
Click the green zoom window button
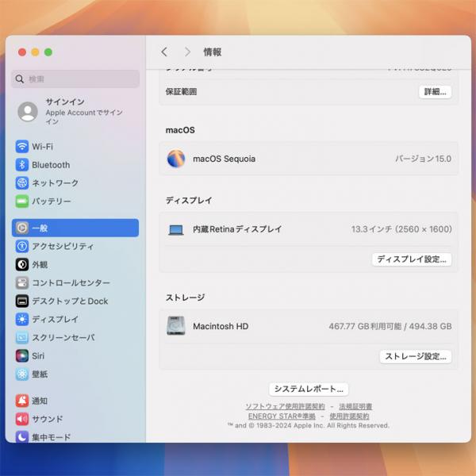(48, 52)
